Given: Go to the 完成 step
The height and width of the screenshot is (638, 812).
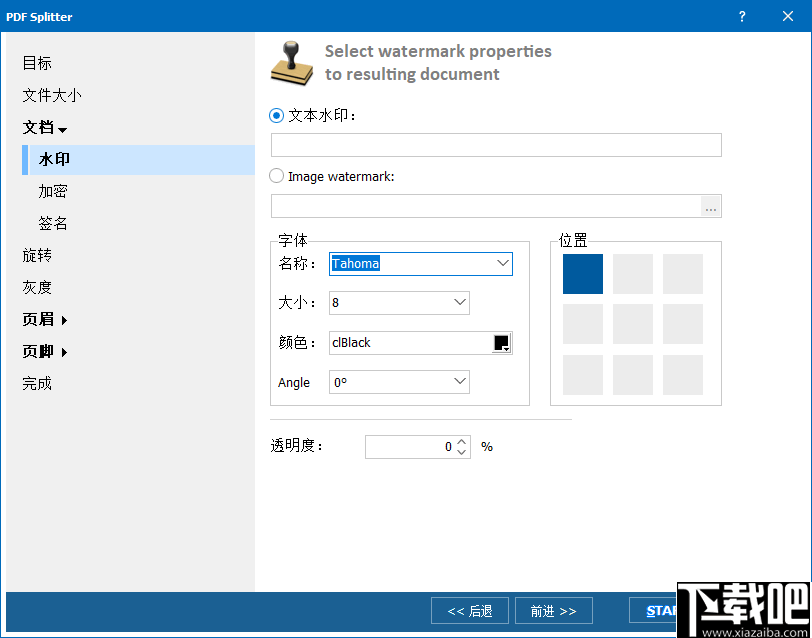Looking at the screenshot, I should click(37, 383).
